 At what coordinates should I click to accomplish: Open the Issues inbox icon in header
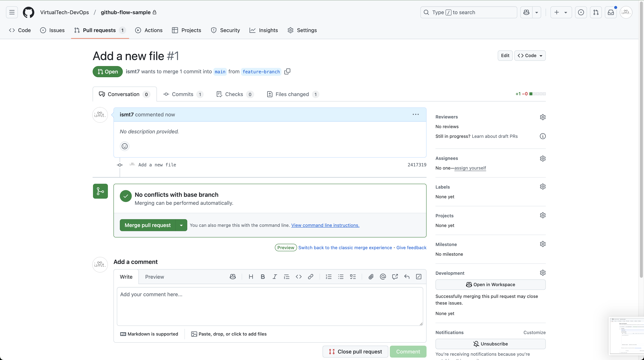coord(581,12)
